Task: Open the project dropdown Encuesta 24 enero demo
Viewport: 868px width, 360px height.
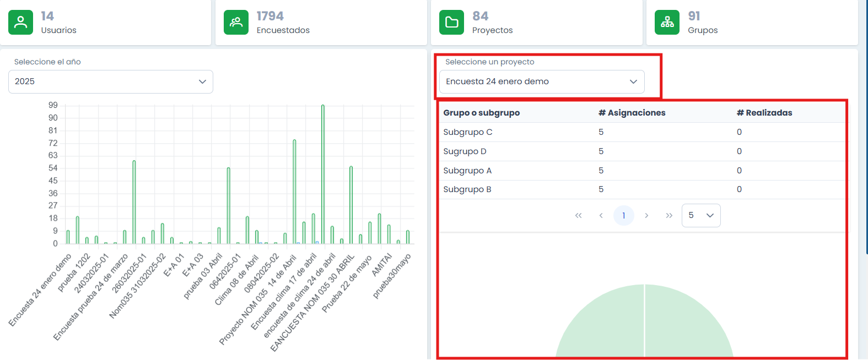Action: (541, 81)
